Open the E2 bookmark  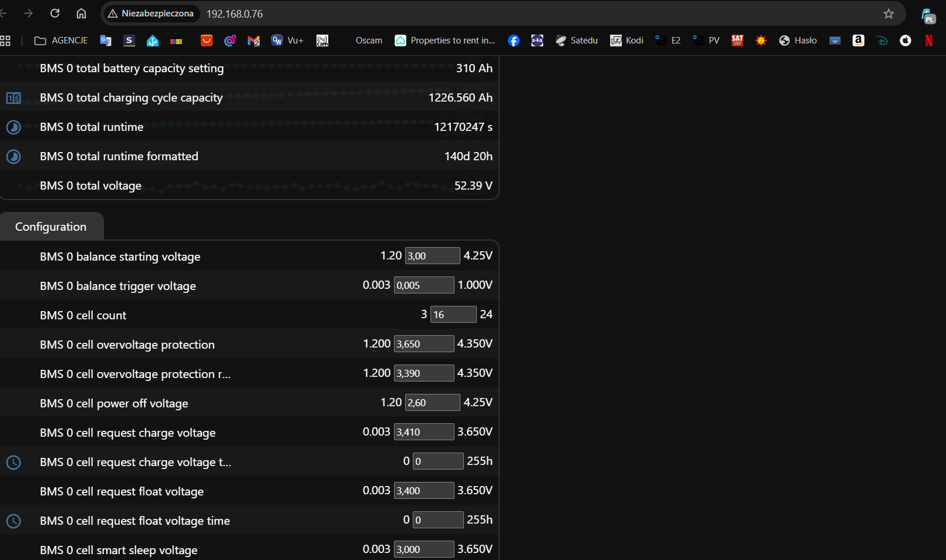pyautogui.click(x=668, y=41)
